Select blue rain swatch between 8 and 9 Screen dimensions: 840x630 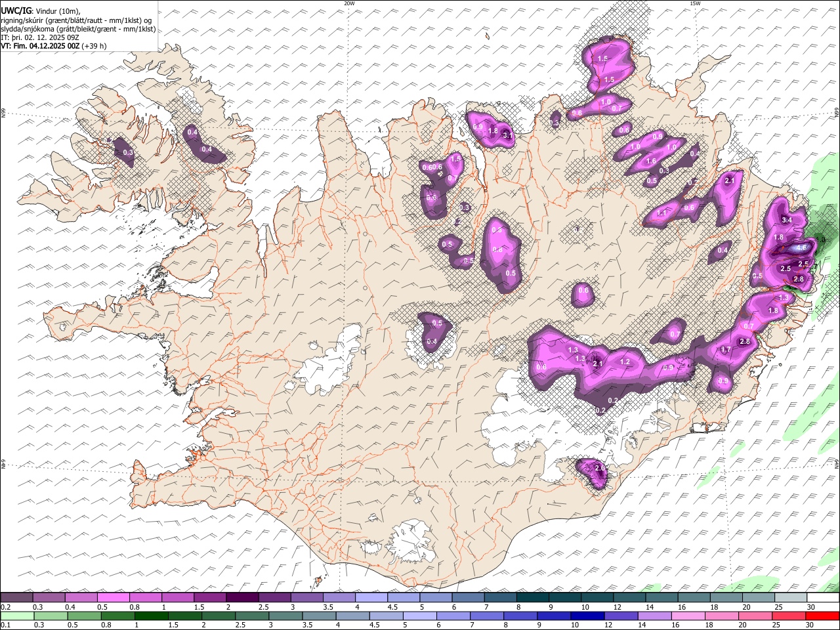click(x=521, y=616)
